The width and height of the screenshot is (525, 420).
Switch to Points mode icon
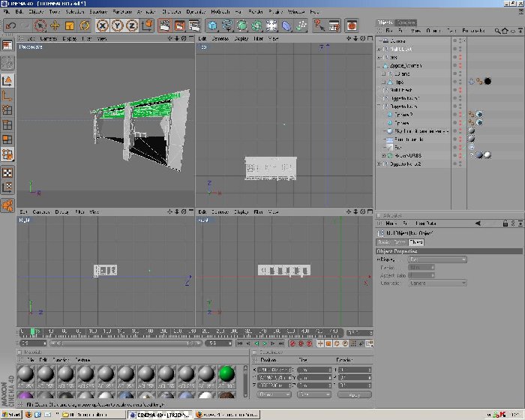(x=7, y=110)
